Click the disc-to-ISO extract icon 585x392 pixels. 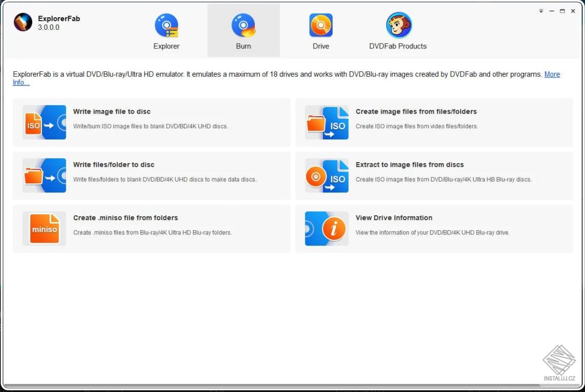coord(327,175)
